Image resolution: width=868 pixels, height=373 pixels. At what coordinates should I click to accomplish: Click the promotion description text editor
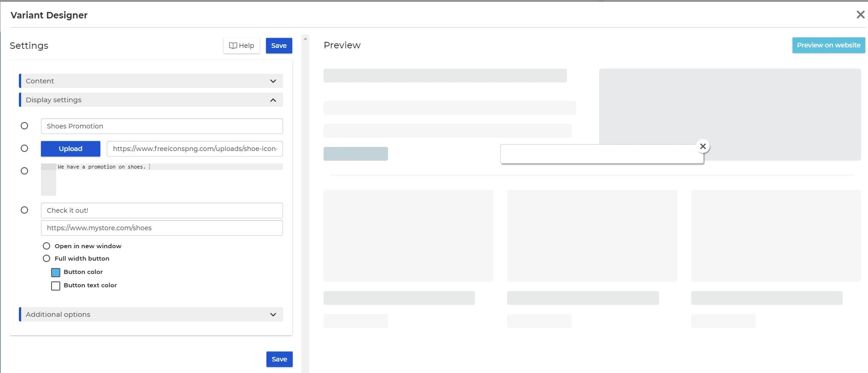(x=168, y=180)
